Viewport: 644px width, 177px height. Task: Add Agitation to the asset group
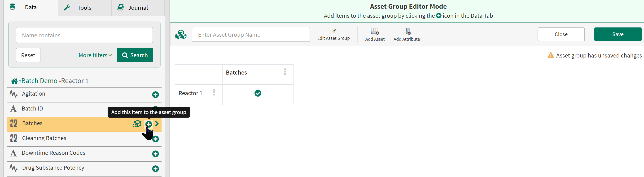click(x=155, y=95)
